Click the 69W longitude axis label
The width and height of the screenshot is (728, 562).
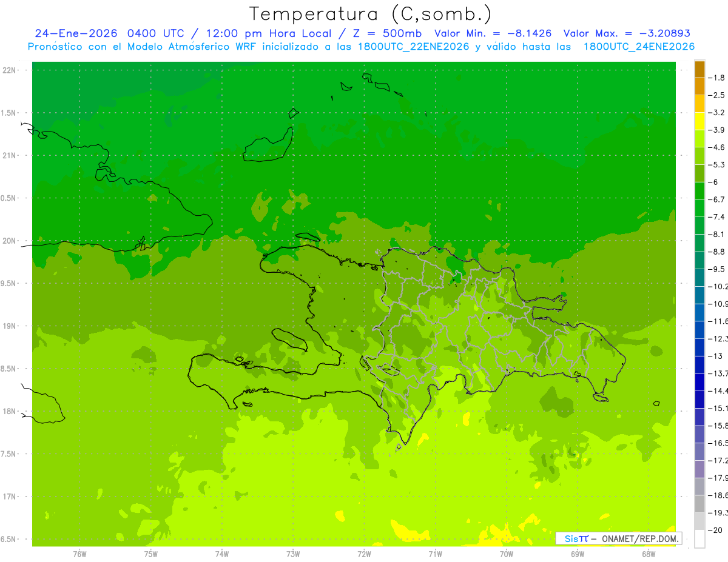578,554
